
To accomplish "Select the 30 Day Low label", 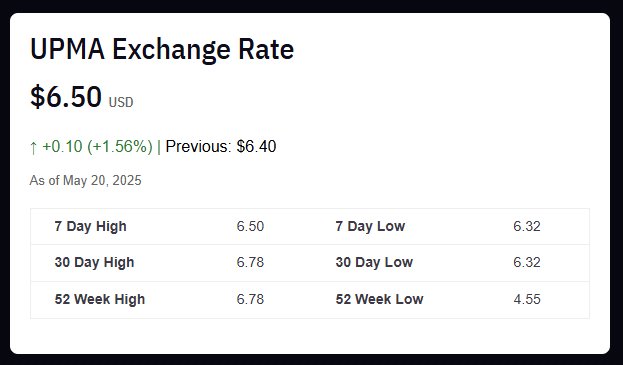I will click(374, 263).
